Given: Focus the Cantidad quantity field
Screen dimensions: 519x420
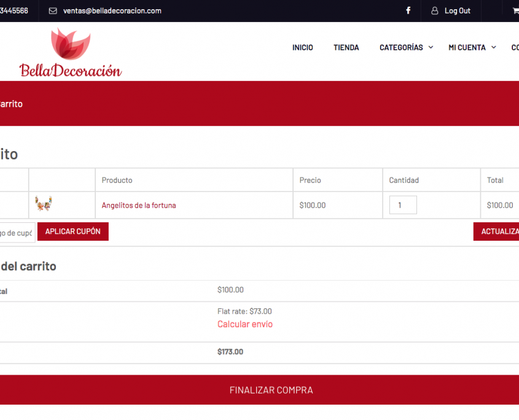Looking at the screenshot, I should [403, 205].
